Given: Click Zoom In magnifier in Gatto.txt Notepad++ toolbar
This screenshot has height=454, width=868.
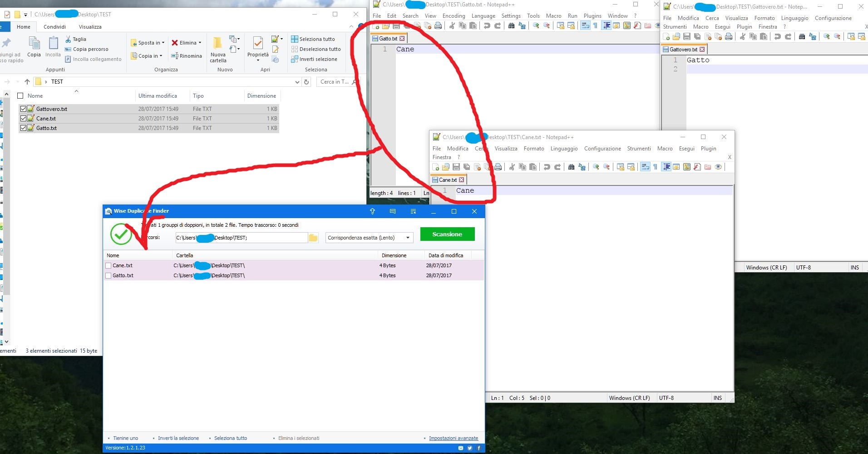Looking at the screenshot, I should (536, 25).
